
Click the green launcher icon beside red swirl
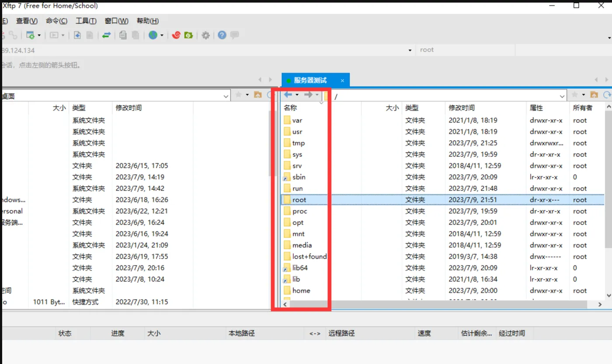click(x=189, y=35)
